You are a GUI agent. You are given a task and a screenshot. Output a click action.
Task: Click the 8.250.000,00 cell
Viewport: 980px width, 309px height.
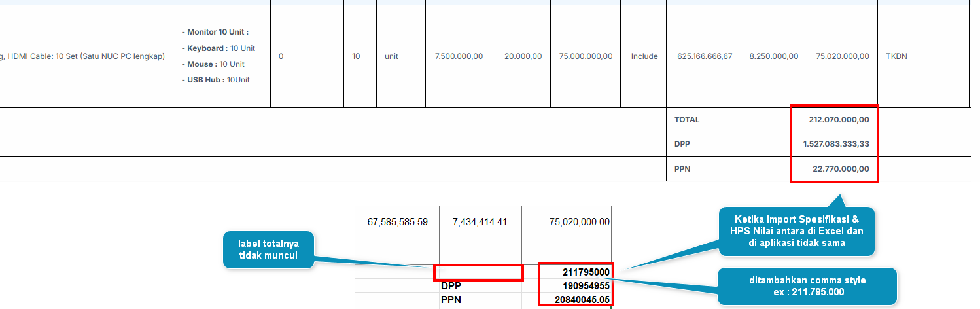pyautogui.click(x=773, y=56)
